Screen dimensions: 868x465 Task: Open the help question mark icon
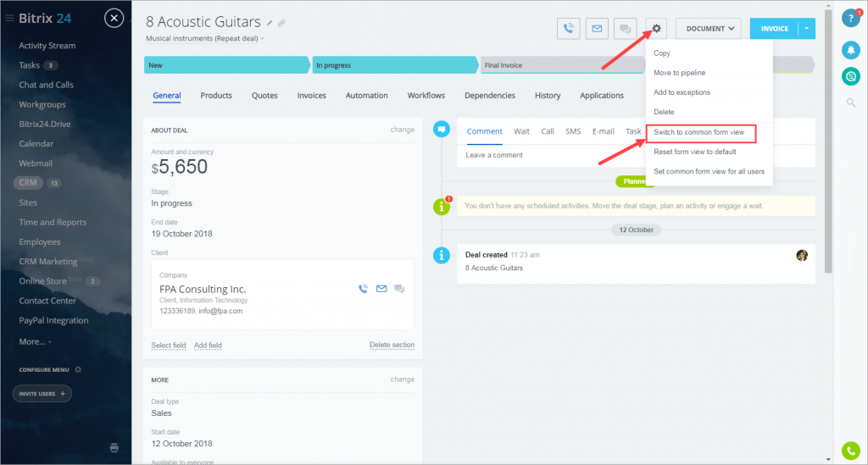(x=851, y=19)
